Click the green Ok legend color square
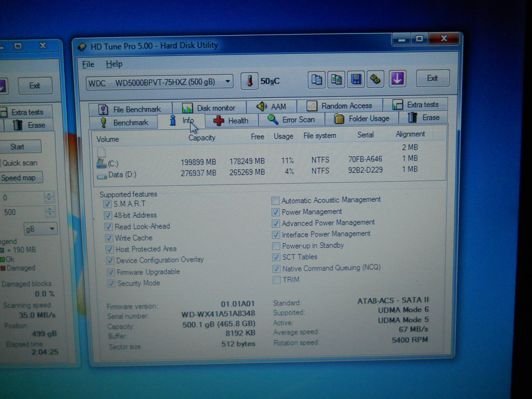The image size is (532, 399). [3, 260]
